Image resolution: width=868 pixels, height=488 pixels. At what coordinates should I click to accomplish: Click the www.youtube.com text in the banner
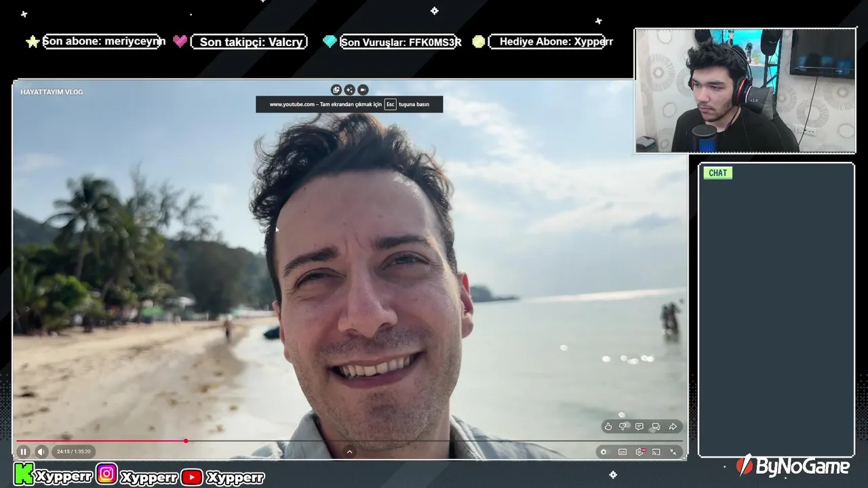292,104
